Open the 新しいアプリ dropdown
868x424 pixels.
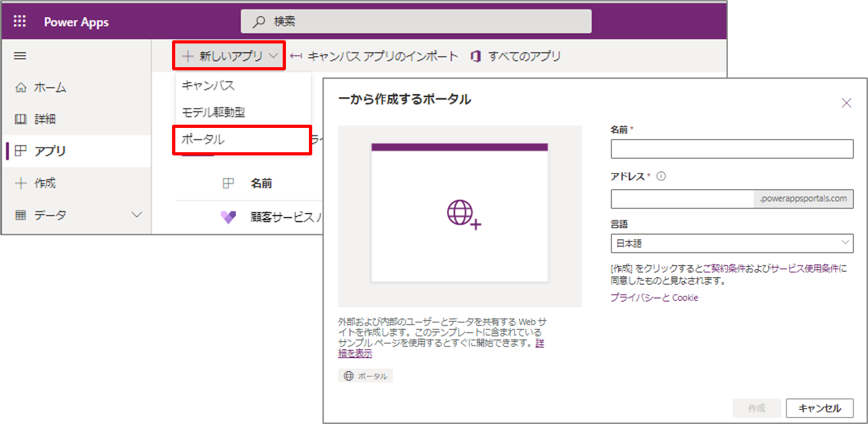click(x=230, y=56)
